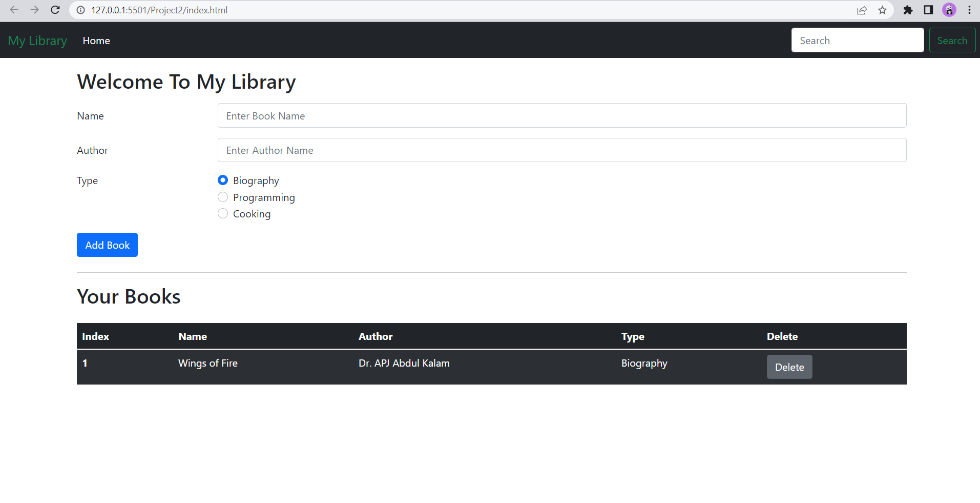Click the browser back navigation arrow

[14, 10]
